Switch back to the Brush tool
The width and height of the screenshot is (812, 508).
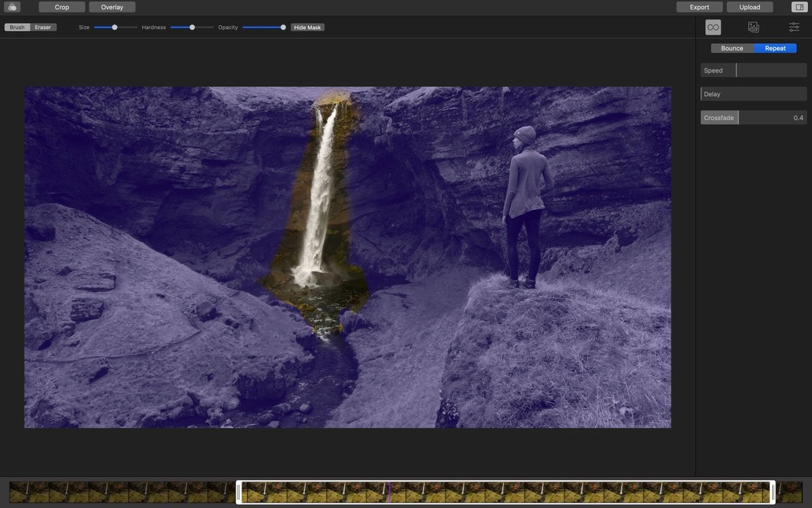coord(16,27)
